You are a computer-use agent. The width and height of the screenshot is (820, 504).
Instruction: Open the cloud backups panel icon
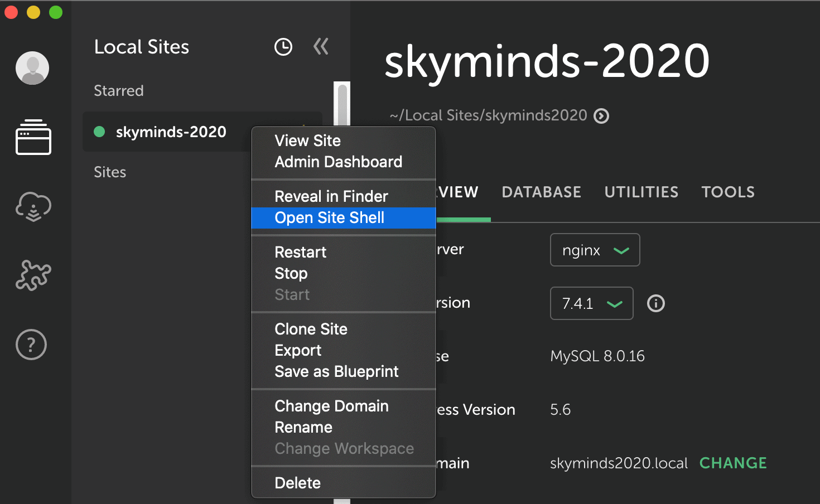[33, 207]
